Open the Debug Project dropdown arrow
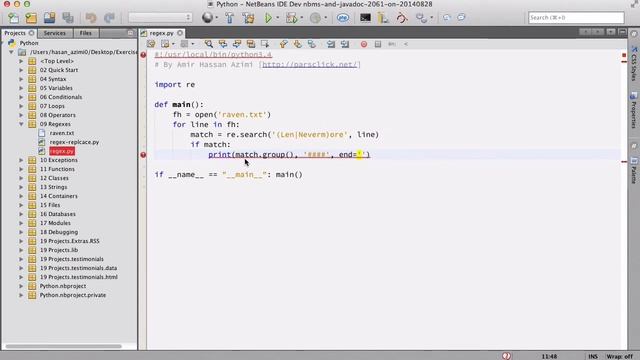Viewport: 640px width, 360px height. [301, 18]
